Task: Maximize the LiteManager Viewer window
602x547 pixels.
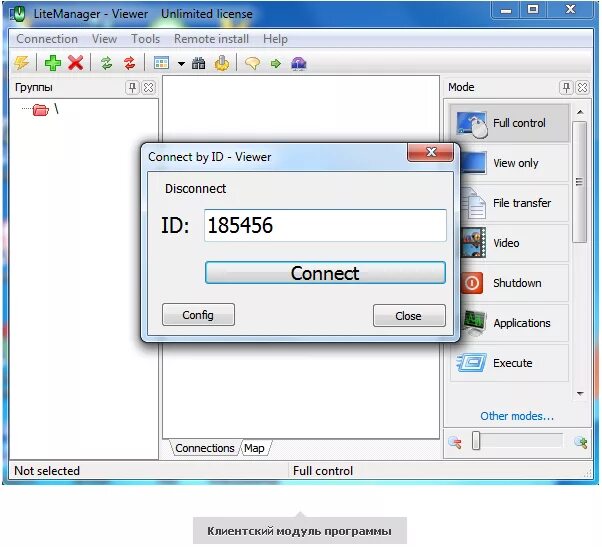Action: tap(533, 10)
